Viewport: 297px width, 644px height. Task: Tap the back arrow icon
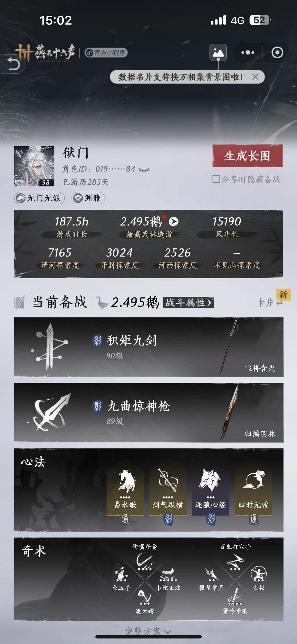(13, 64)
